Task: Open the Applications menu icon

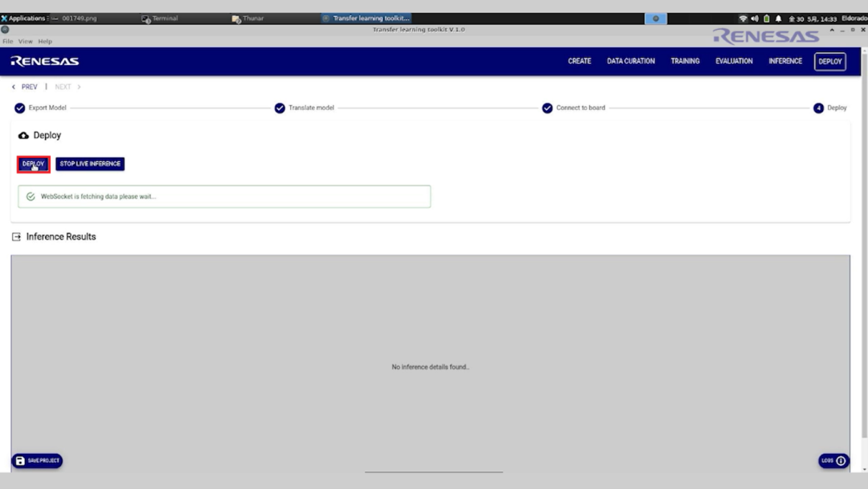Action: [x=4, y=18]
